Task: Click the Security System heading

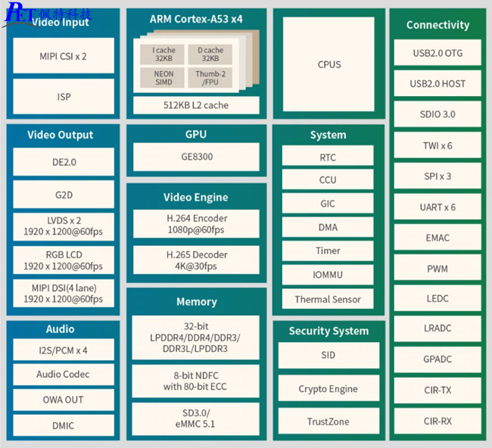Action: (329, 331)
